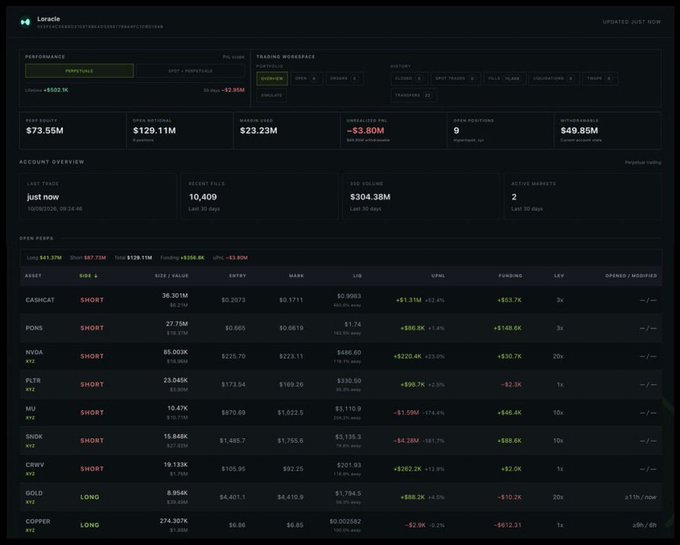The width and height of the screenshot is (680, 545).
Task: Click the 30 days -$2.95M figure
Action: click(x=233, y=90)
